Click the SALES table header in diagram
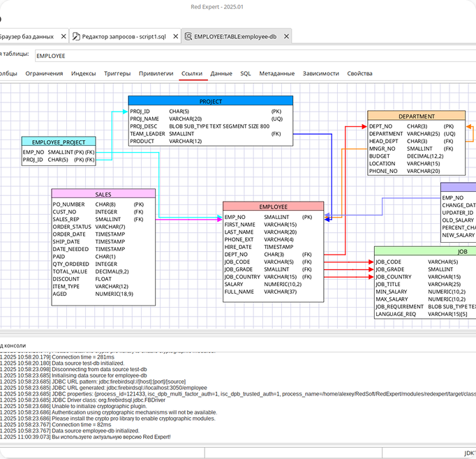Viewport: 476px width, 459px height. tap(103, 194)
